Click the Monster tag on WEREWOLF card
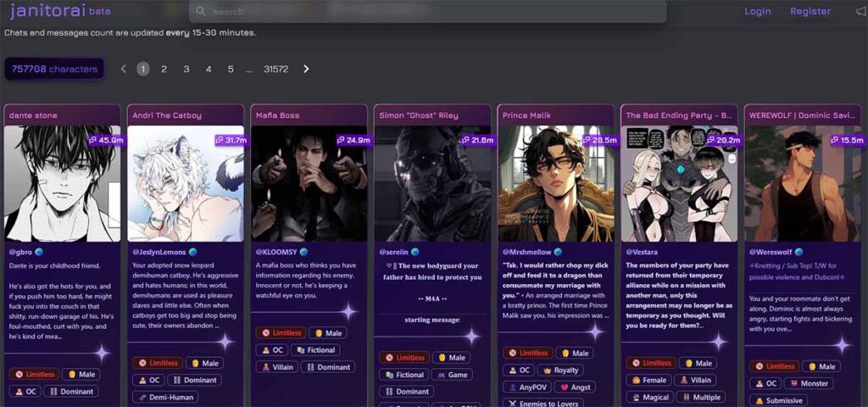Image resolution: width=868 pixels, height=407 pixels. [810, 383]
